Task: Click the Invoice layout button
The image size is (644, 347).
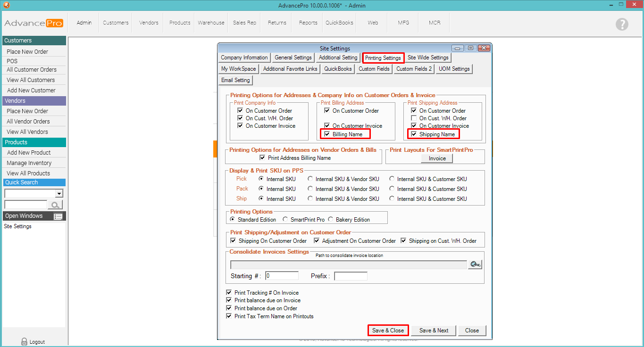Action: click(x=437, y=158)
